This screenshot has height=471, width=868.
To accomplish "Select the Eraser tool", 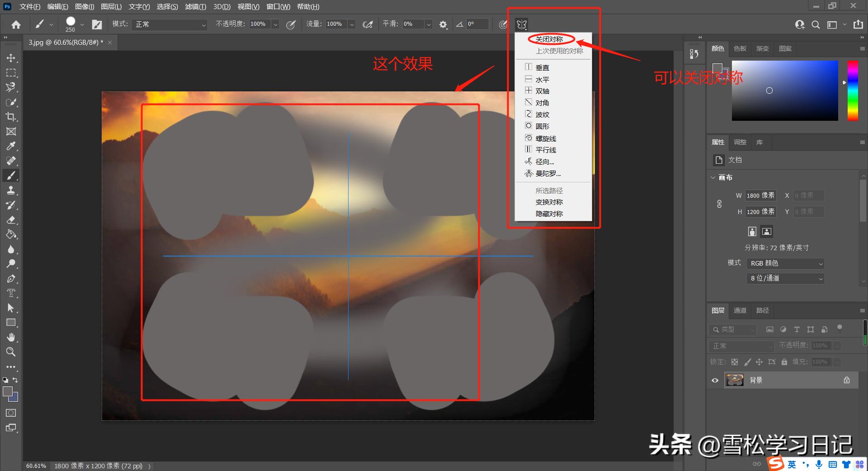I will click(11, 220).
